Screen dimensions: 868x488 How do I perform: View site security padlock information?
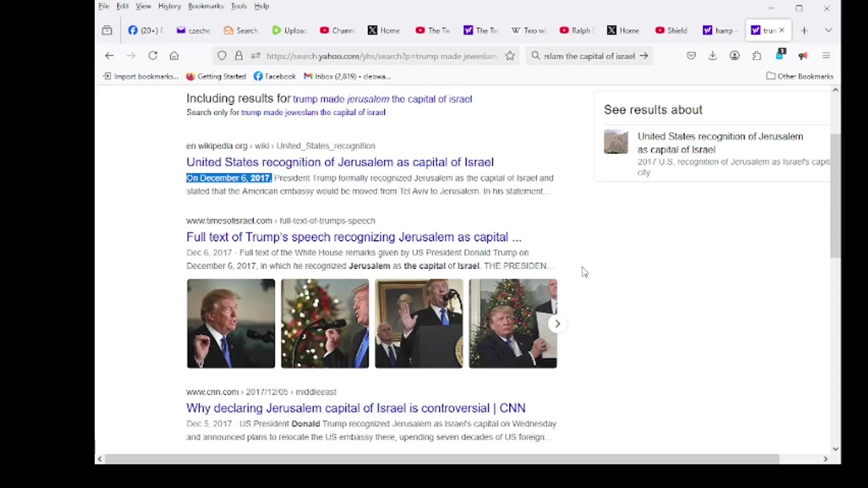(239, 56)
